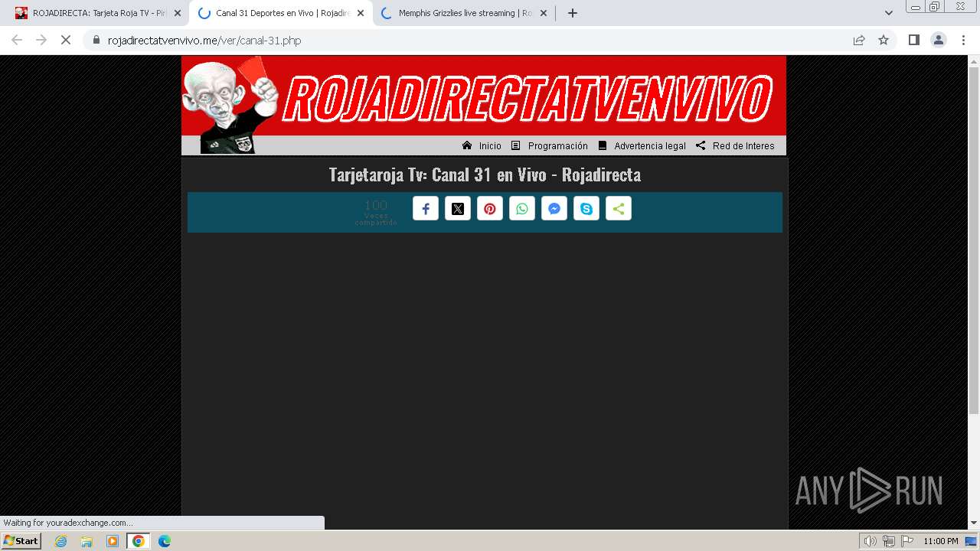
Task: Launch Internet Explorer from taskbar
Action: tap(61, 541)
